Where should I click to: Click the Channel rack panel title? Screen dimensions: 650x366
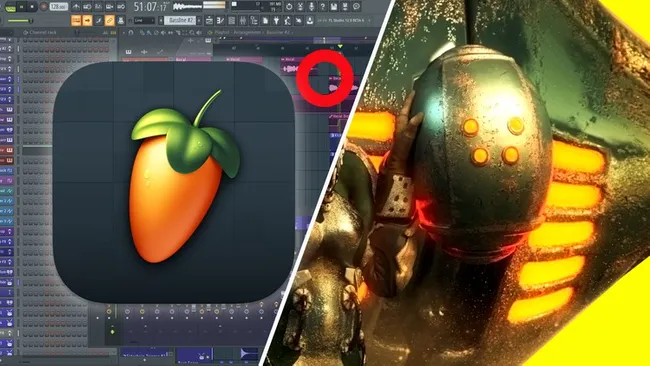pyautogui.click(x=43, y=32)
